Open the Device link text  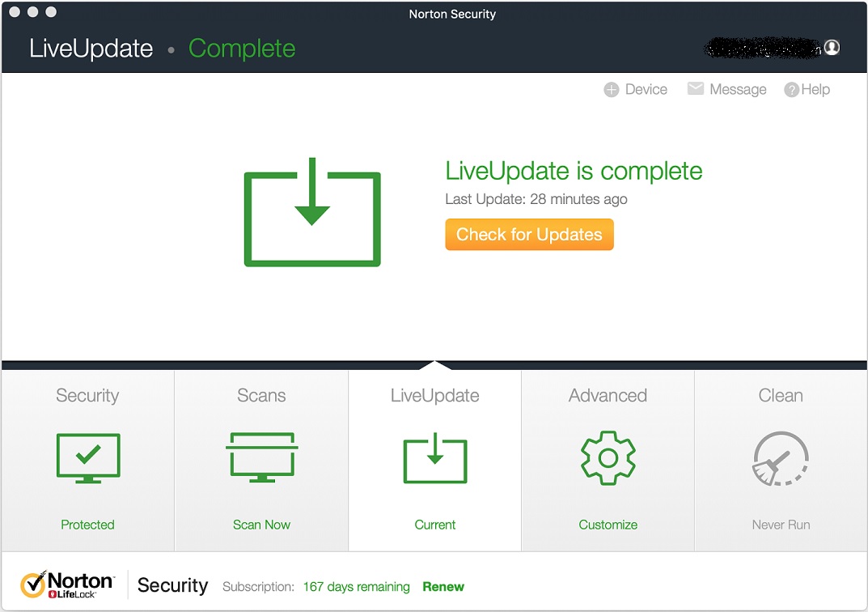[x=646, y=90]
